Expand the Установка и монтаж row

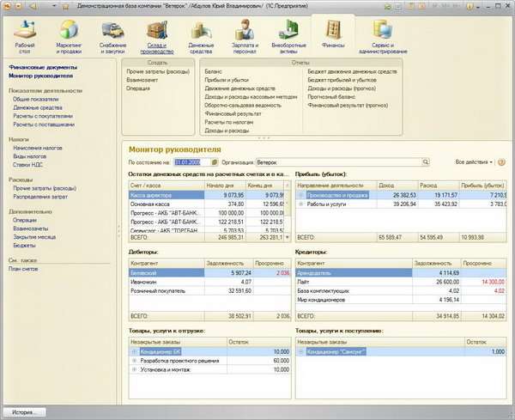coord(134,369)
